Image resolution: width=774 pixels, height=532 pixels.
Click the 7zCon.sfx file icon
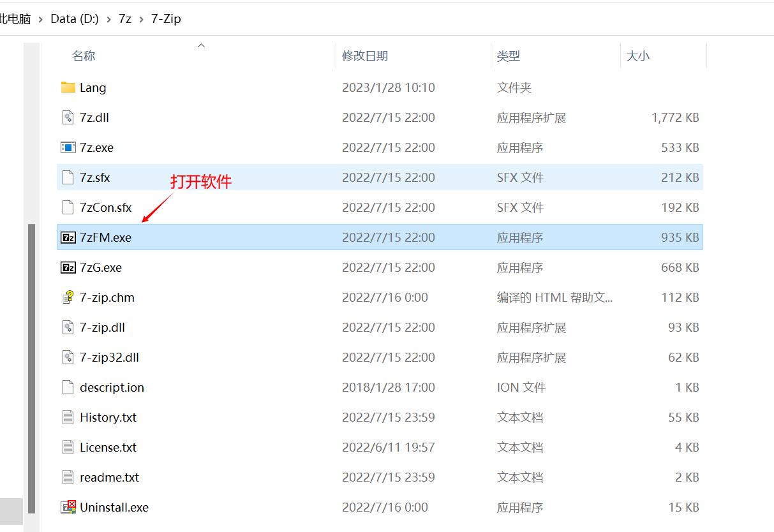pyautogui.click(x=68, y=207)
